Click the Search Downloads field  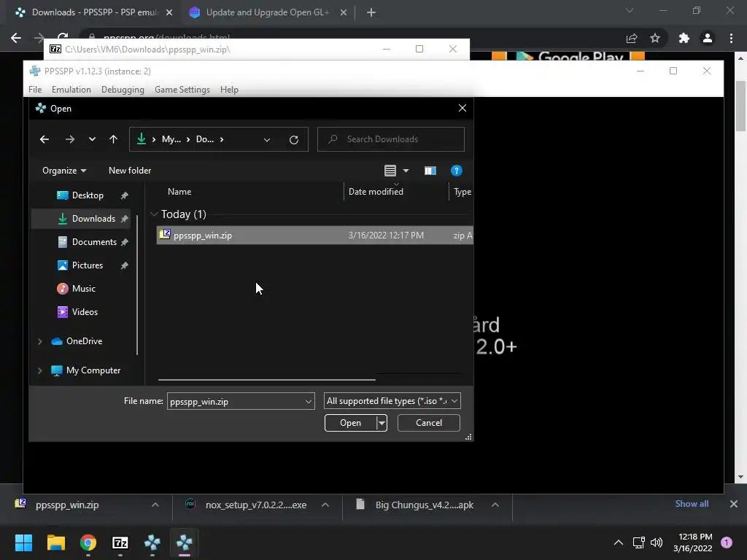pyautogui.click(x=391, y=139)
